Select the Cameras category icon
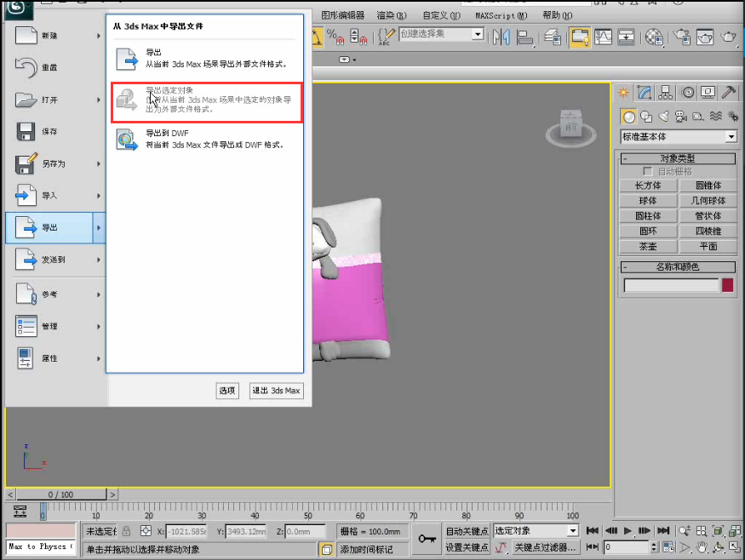745x560 pixels. click(681, 117)
